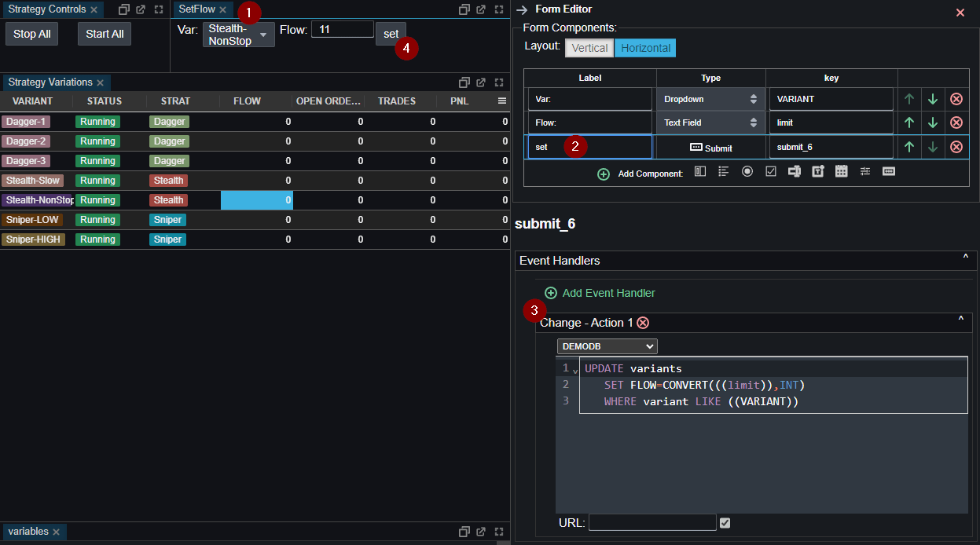
Task: Sort by the FLOW column header
Action: 247,101
